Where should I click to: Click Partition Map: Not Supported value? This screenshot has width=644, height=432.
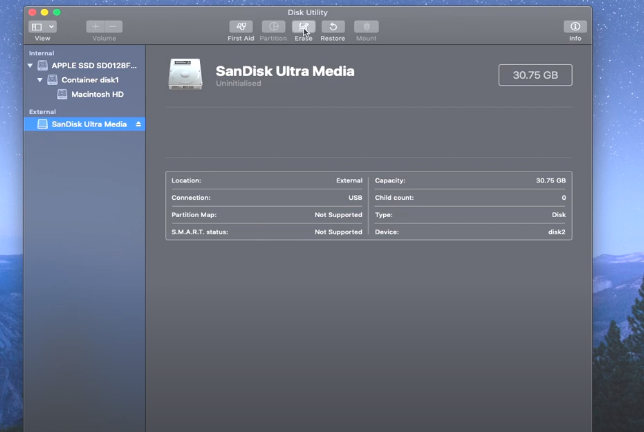[x=338, y=215]
